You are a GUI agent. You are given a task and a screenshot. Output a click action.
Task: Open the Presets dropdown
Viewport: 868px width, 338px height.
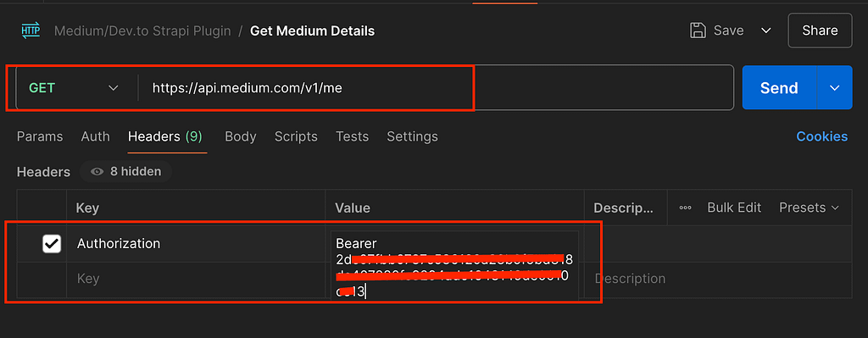[x=810, y=208]
